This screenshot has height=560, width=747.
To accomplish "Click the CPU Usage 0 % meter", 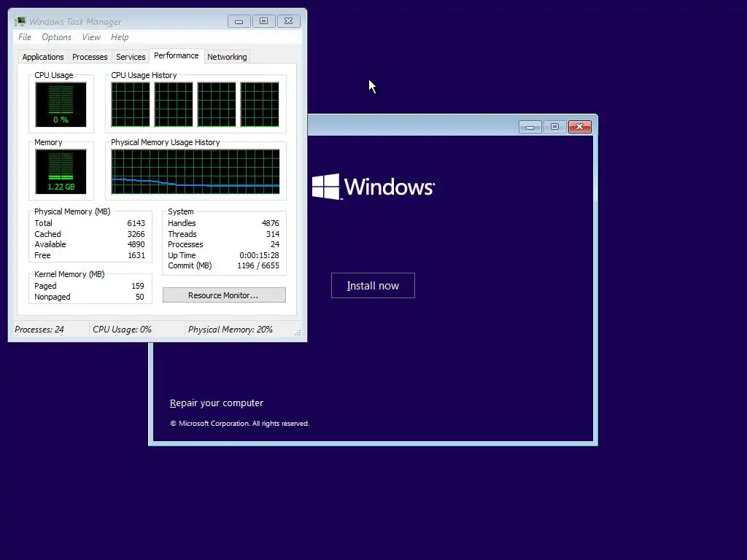I will pyautogui.click(x=61, y=105).
